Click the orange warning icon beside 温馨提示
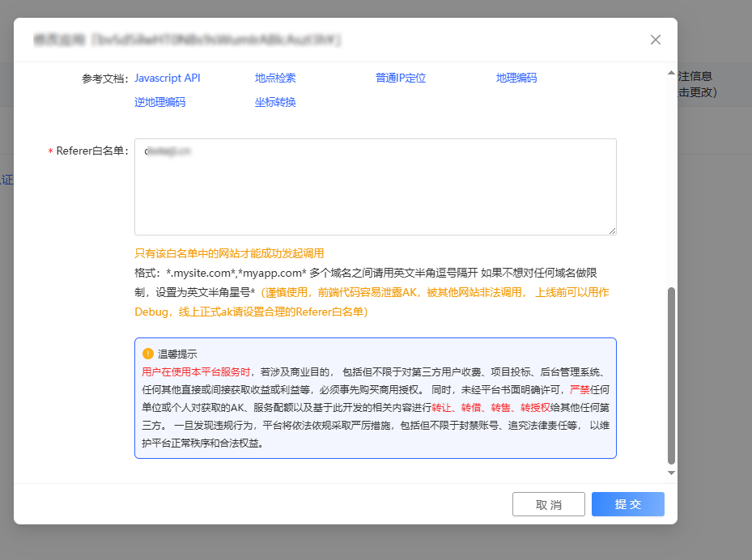This screenshot has height=560, width=752. click(x=148, y=354)
